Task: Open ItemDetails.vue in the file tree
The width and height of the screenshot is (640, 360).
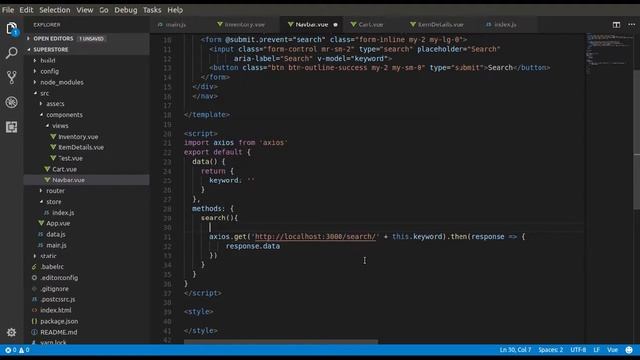Action: click(81, 147)
